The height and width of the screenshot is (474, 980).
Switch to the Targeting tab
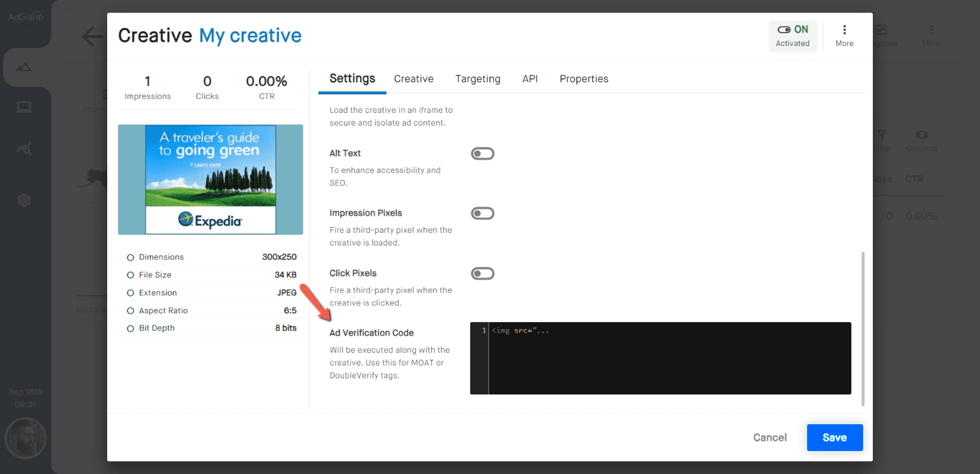(477, 78)
